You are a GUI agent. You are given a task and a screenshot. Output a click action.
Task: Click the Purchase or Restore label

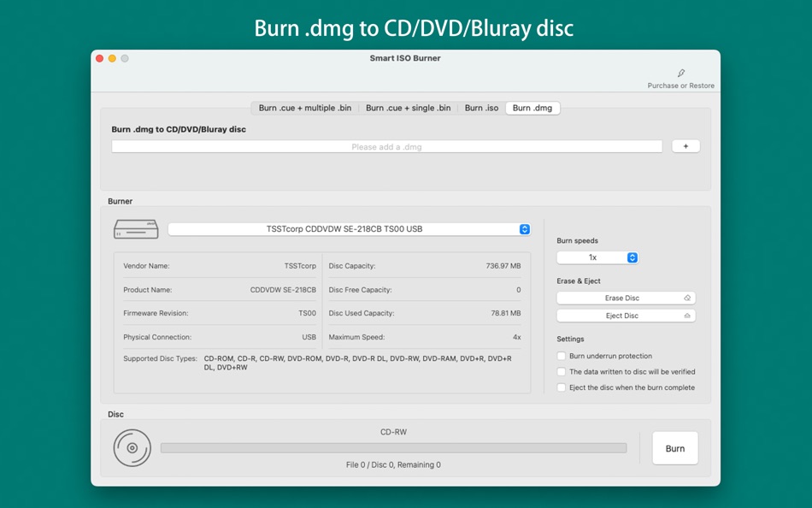click(x=680, y=86)
